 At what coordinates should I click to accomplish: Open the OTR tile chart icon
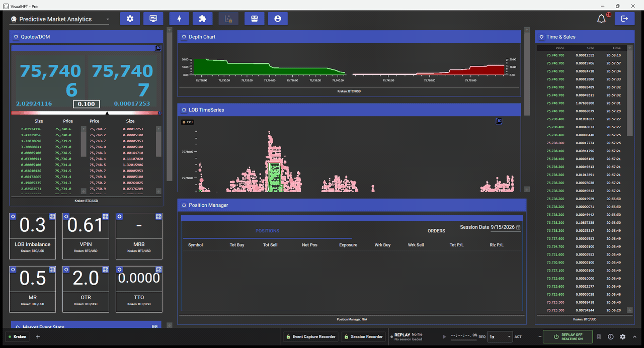(106, 270)
